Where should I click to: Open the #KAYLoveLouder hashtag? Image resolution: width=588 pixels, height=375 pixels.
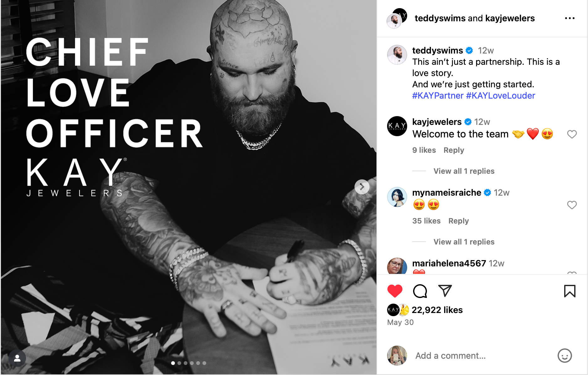501,95
